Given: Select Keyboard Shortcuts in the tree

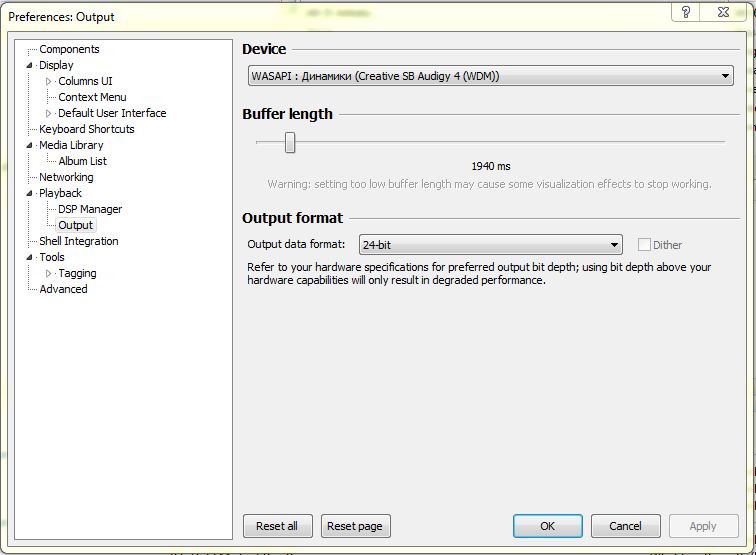Looking at the screenshot, I should 86,129.
